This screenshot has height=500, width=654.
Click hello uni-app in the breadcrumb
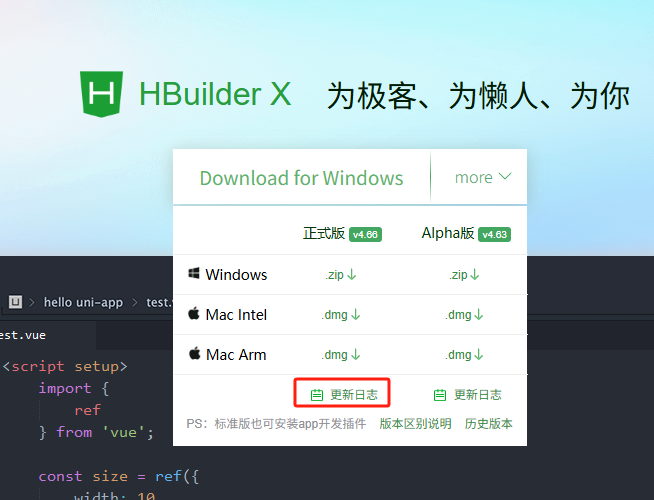(x=83, y=302)
